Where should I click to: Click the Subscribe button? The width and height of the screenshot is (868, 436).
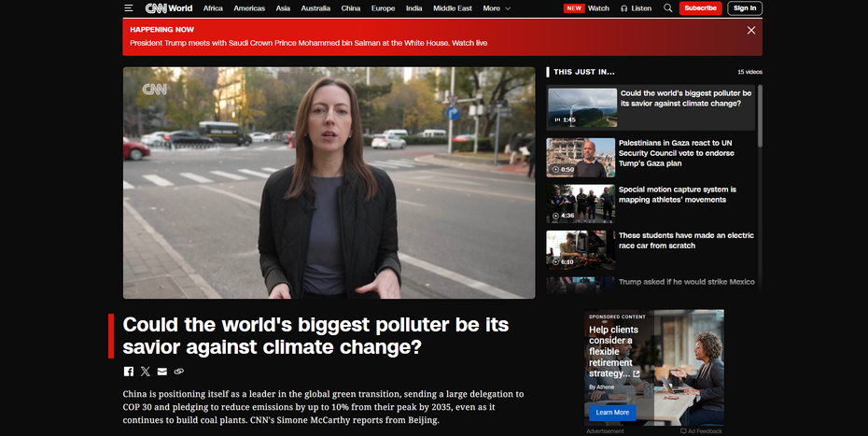(x=700, y=8)
